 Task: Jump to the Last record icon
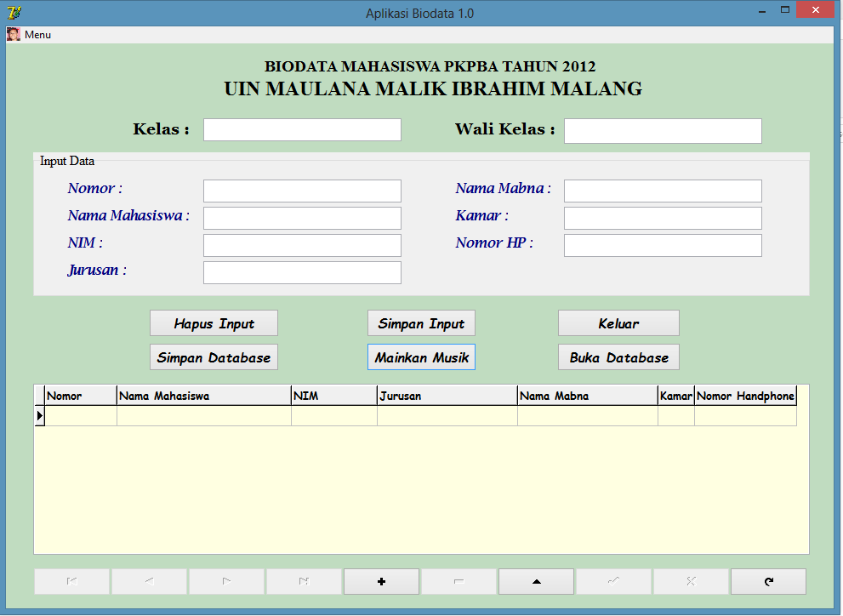point(304,581)
